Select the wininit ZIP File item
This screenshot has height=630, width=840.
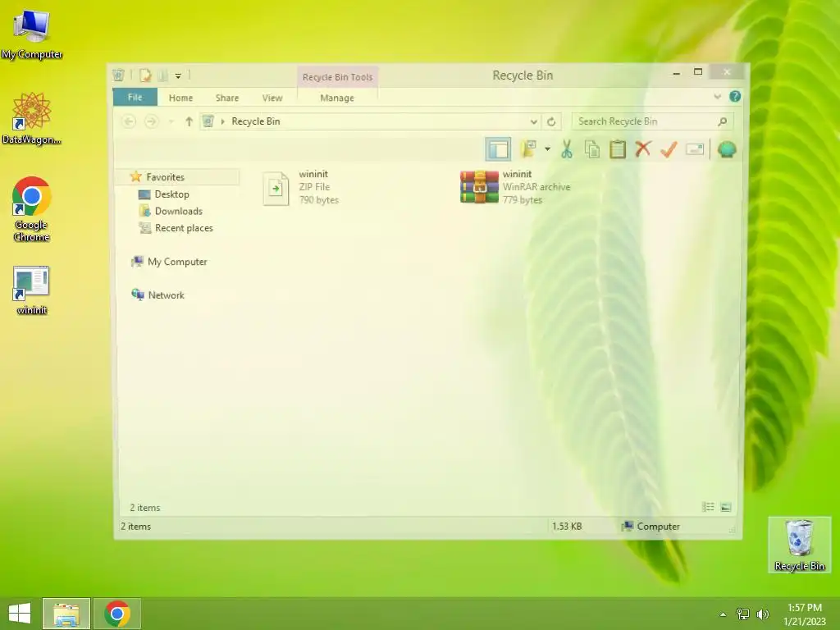300,187
